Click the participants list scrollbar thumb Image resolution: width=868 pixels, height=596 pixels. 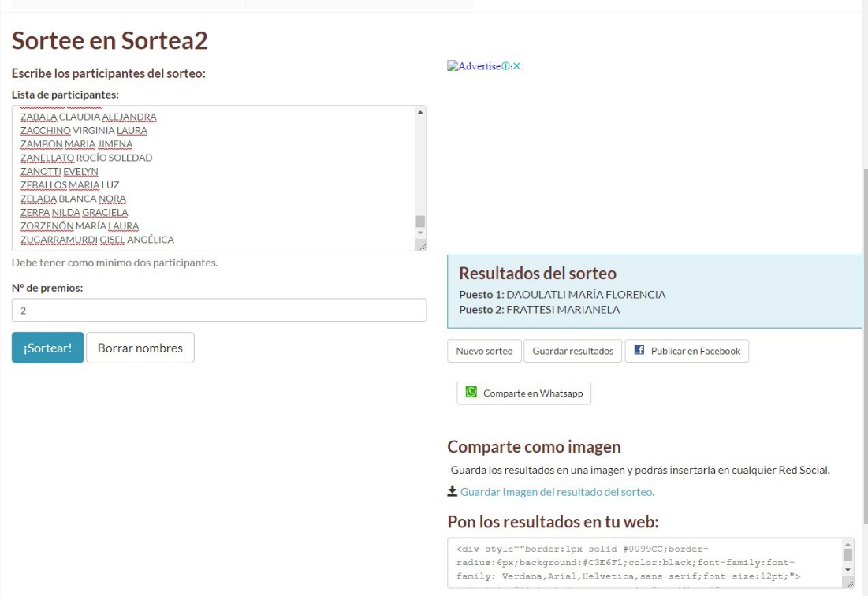click(x=420, y=222)
